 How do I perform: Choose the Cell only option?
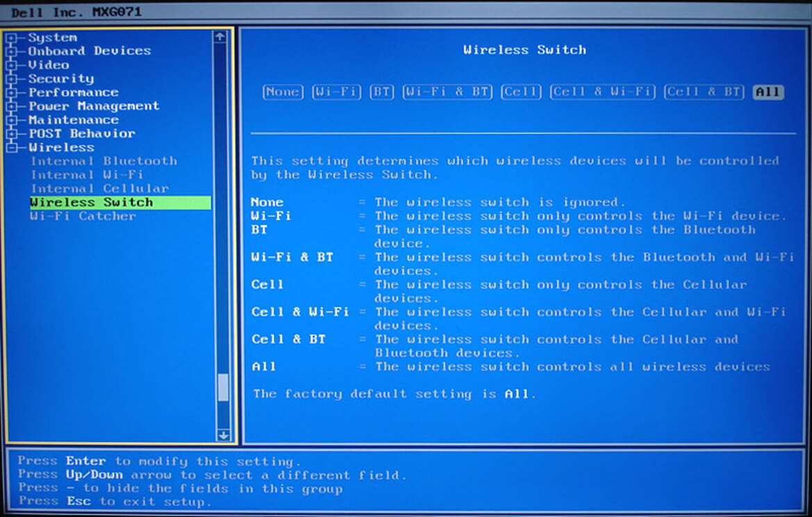(x=521, y=92)
